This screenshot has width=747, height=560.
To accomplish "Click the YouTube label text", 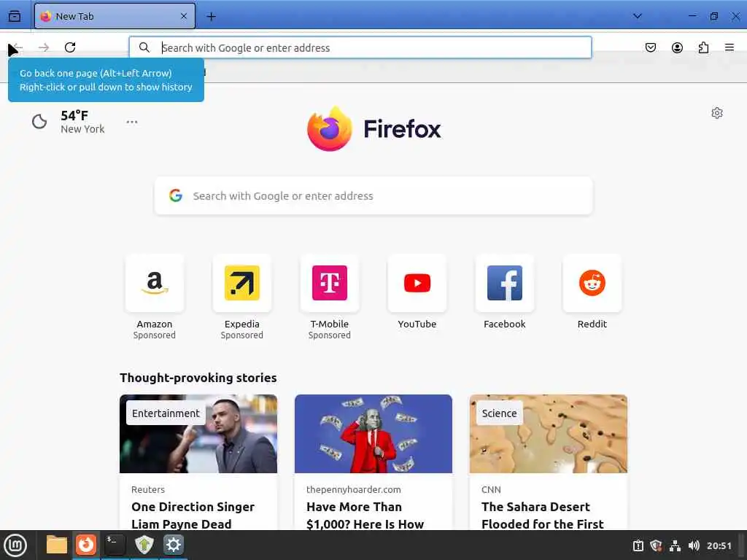I will (x=417, y=324).
